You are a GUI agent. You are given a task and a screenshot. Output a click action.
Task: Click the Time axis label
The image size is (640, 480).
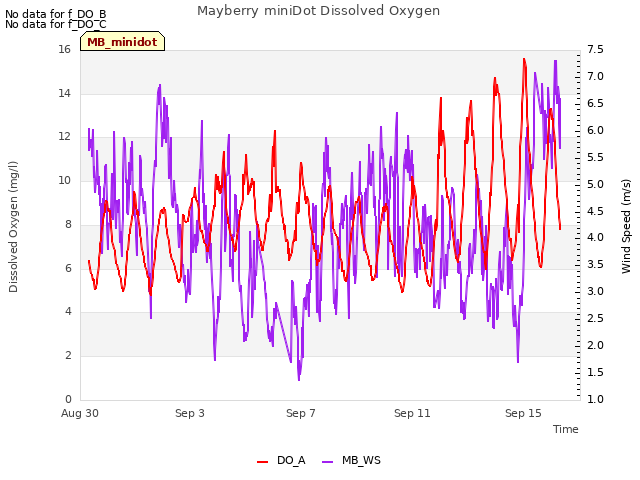tap(566, 429)
